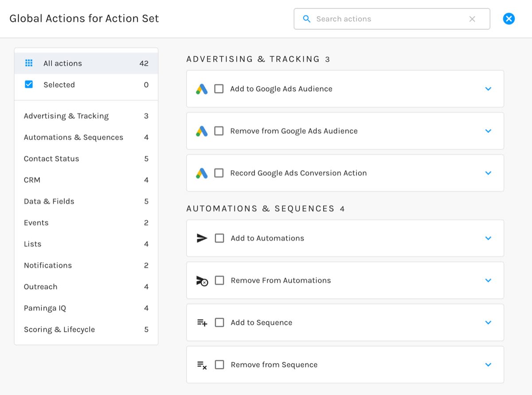Expand the Remove From Automations row
The height and width of the screenshot is (395, 532).
tap(489, 280)
